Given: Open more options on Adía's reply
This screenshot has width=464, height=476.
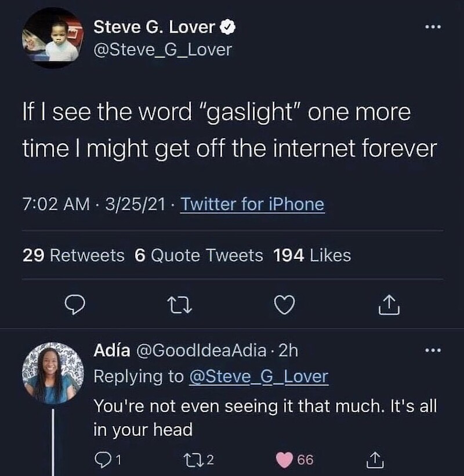Looking at the screenshot, I should [433, 350].
